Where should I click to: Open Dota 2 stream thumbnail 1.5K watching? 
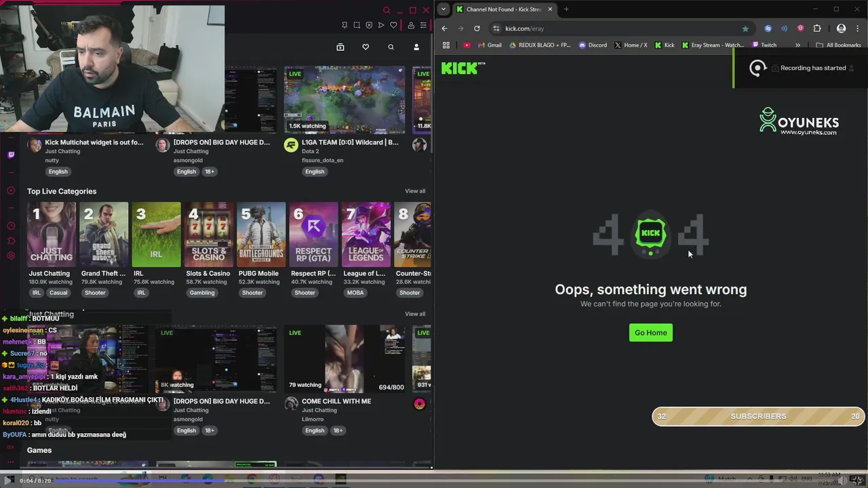coord(344,100)
